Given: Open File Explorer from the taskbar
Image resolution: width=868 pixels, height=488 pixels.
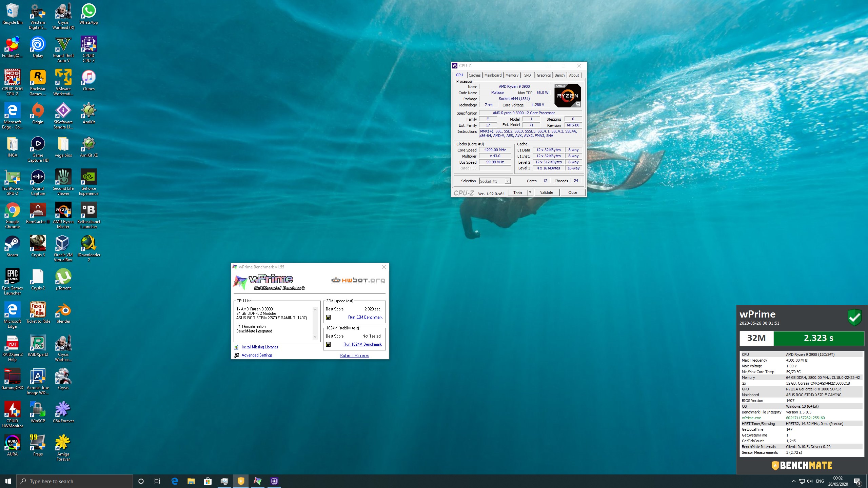Looking at the screenshot, I should (x=191, y=481).
